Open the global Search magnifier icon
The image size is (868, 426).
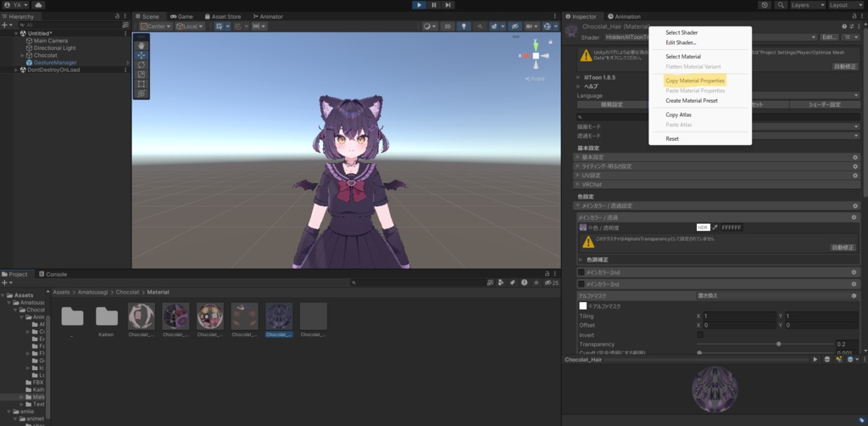coord(781,5)
